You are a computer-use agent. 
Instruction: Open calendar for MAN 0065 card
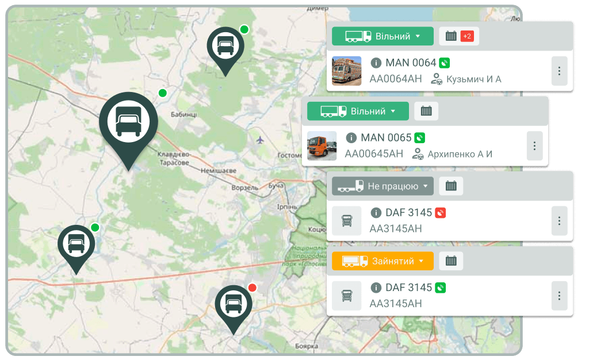(426, 111)
